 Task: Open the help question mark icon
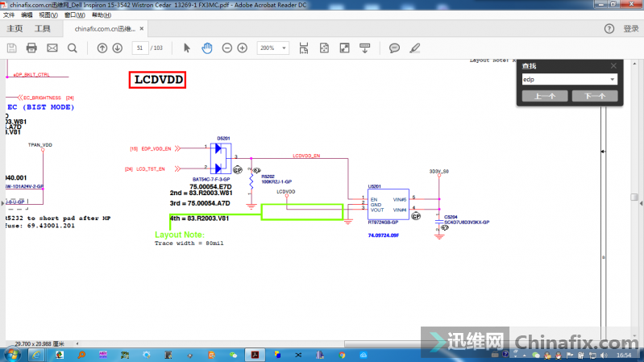(x=609, y=29)
